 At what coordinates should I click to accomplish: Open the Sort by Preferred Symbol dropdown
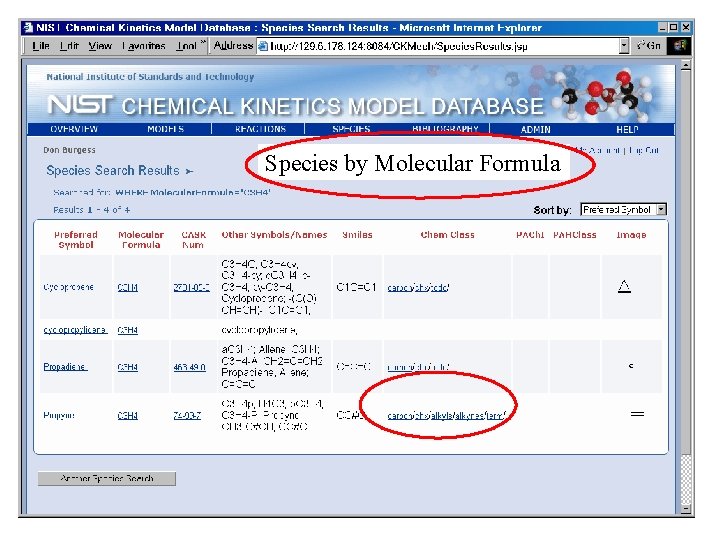623,209
